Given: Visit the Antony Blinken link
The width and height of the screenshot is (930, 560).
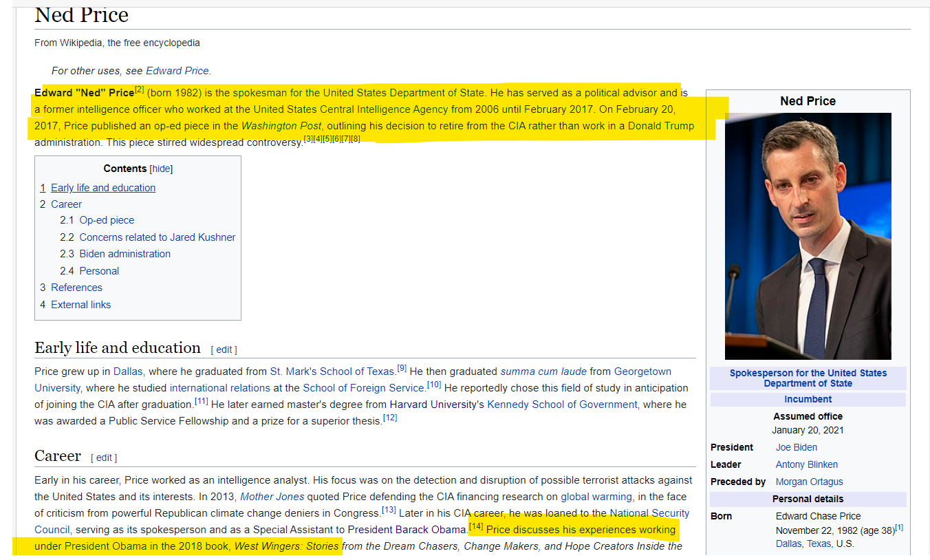Looking at the screenshot, I should click(807, 464).
